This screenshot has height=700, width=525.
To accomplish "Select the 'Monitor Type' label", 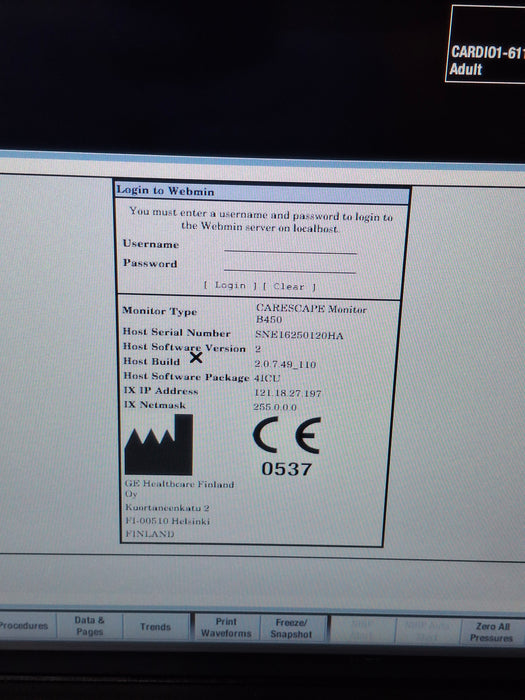I will point(160,311).
